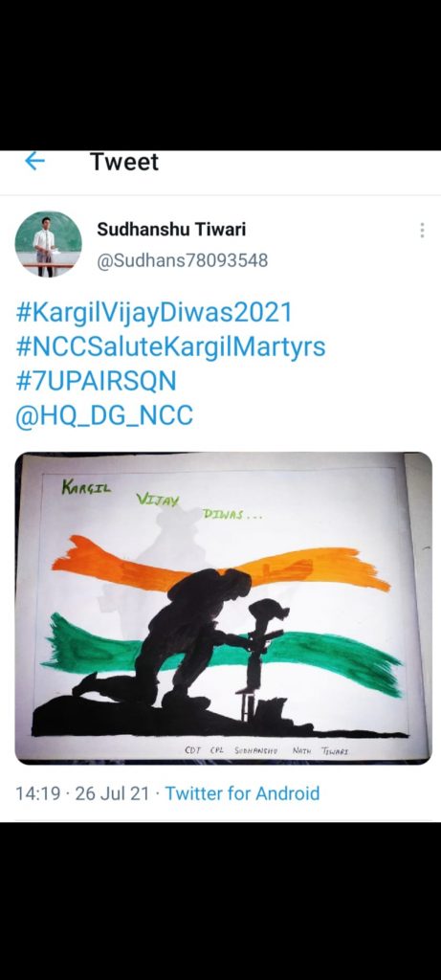Viewport: 441px width, 980px height.
Task: Open the Twitter for Android source link
Action: click(x=242, y=793)
